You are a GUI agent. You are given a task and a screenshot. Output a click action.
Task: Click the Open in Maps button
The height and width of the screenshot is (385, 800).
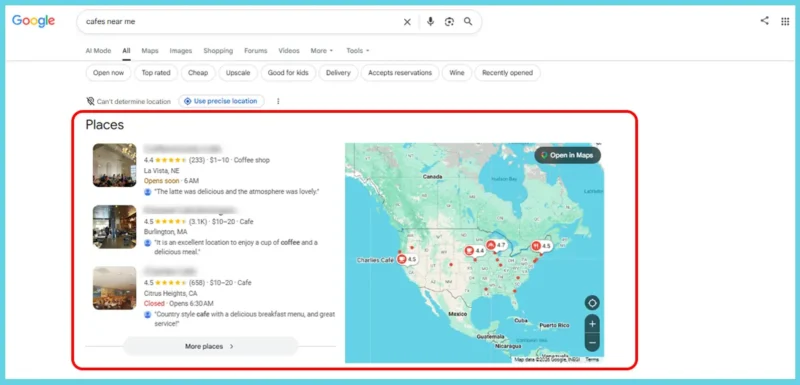tap(567, 155)
